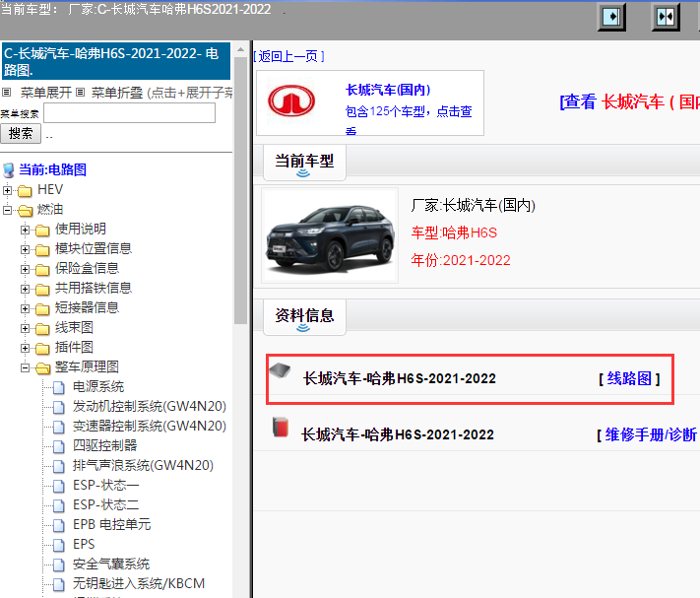Expand the 插件图 node
This screenshot has width=700, height=598.
(25, 349)
